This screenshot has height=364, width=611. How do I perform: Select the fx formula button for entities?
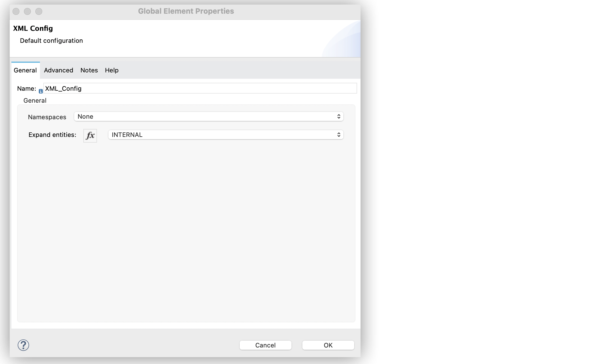(90, 135)
